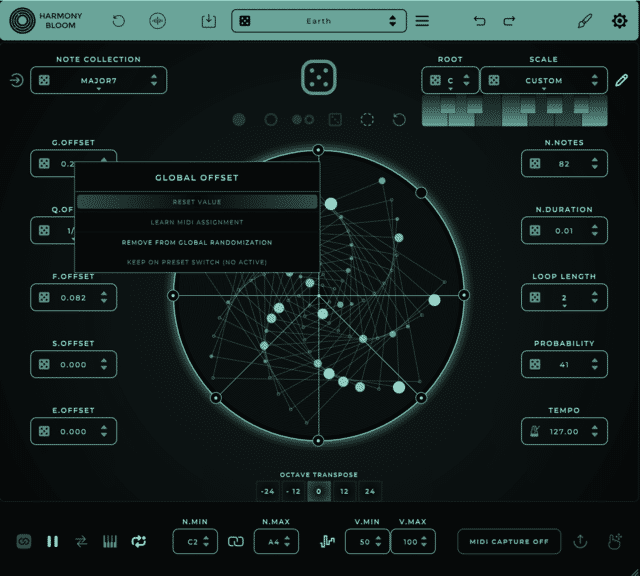Toggle the N.MIN/N.MAX link icon

point(236,542)
